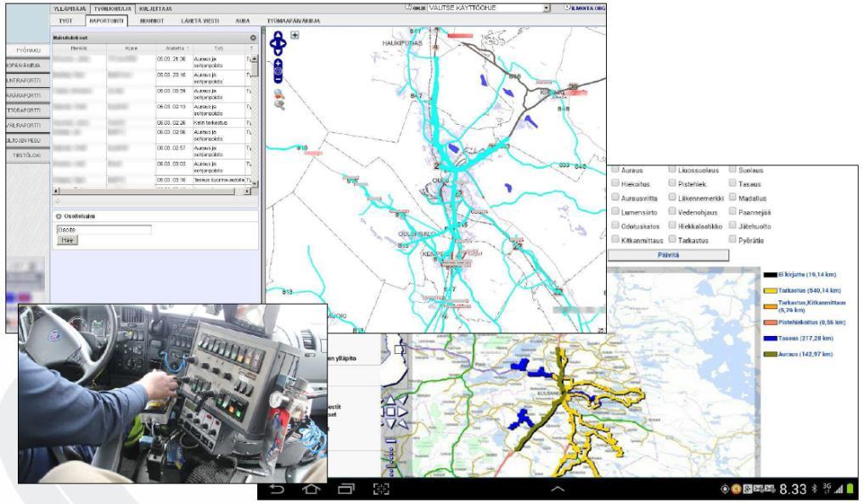
Task: Enable the Aurausviitta checkbox
Action: pyautogui.click(x=615, y=197)
